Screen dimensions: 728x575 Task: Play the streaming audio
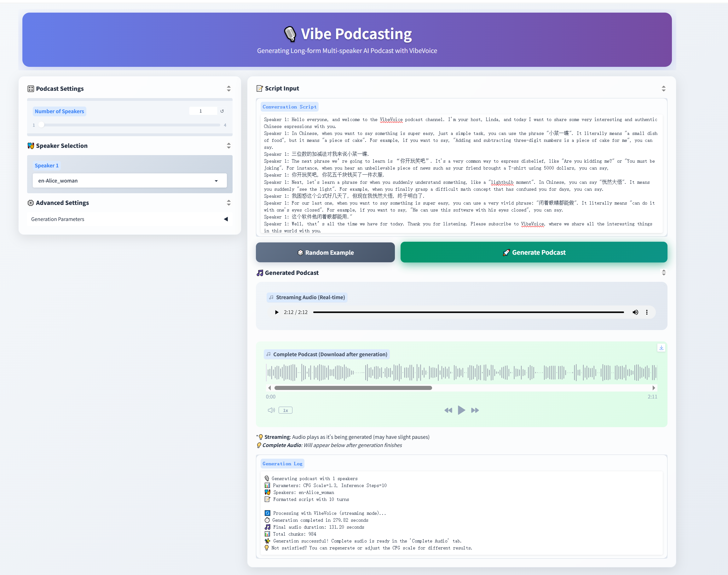(x=277, y=312)
